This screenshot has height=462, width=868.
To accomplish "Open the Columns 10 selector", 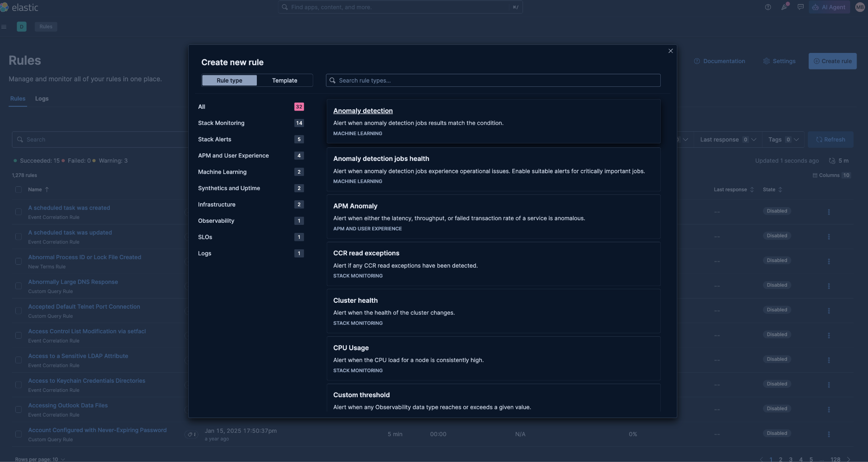I will (x=832, y=175).
